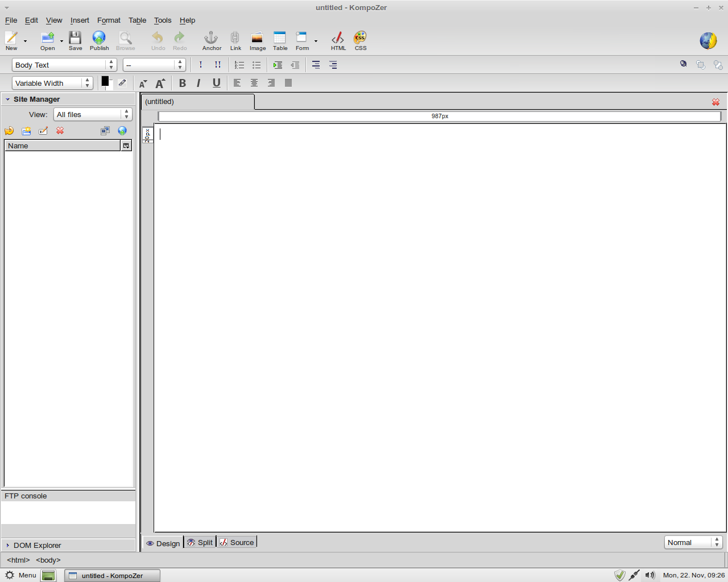
Task: Open the Variable Width font dropdown
Action: tap(52, 83)
